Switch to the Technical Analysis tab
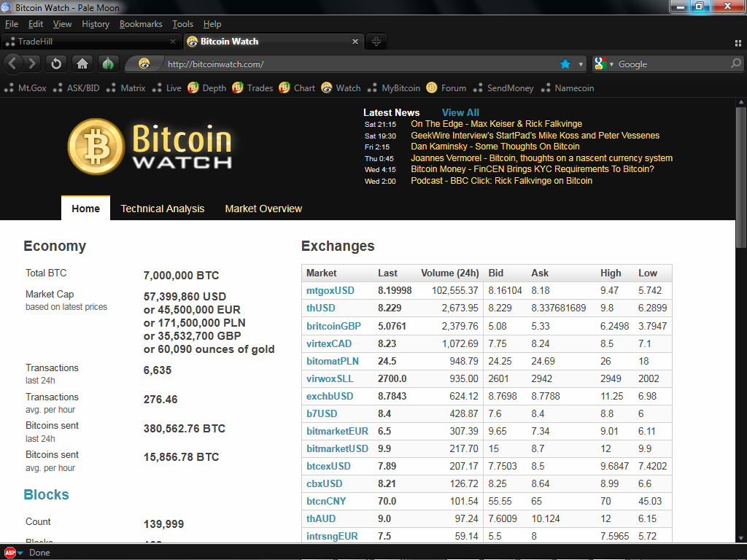 (x=162, y=209)
